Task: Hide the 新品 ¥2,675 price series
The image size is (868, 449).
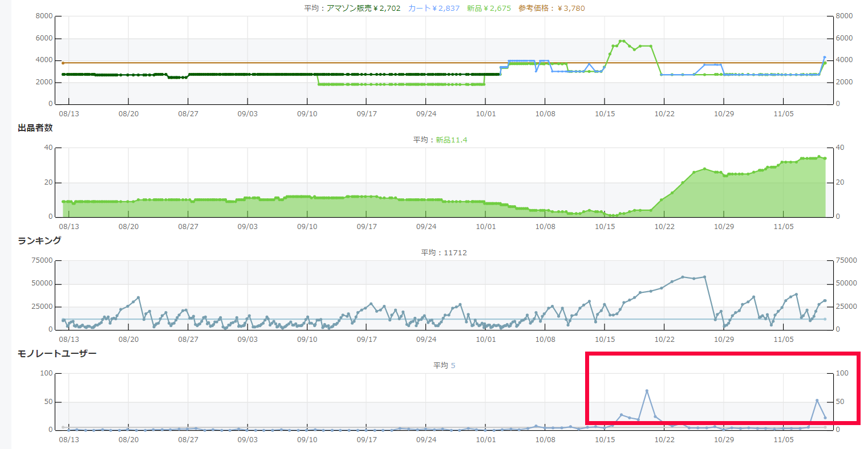Action: point(489,9)
